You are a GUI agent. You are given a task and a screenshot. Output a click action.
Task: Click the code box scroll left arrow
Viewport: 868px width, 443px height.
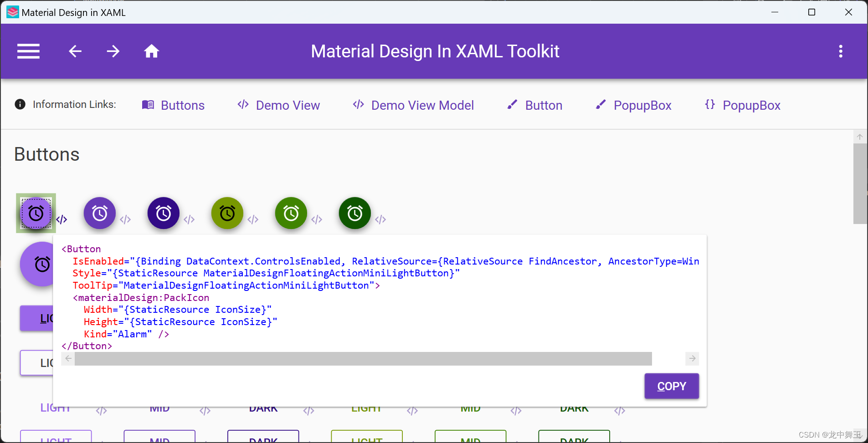coord(68,359)
